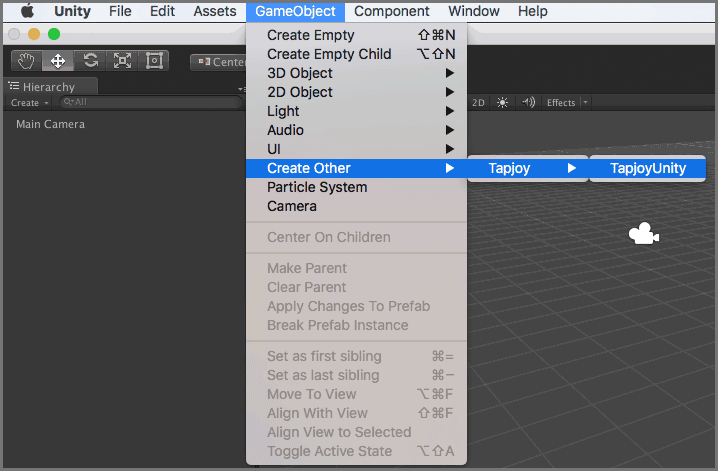Click the yellow minimize window button
Screen dimensions: 718x471
coord(34,34)
